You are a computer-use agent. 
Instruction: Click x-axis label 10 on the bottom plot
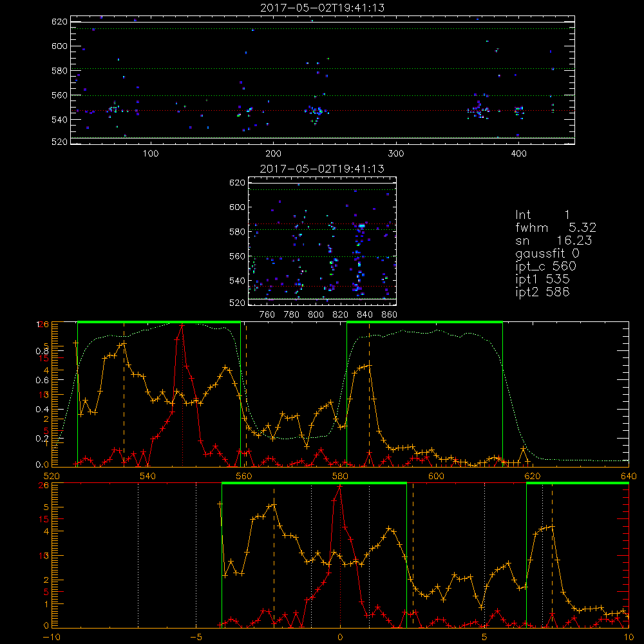pyautogui.click(x=629, y=638)
